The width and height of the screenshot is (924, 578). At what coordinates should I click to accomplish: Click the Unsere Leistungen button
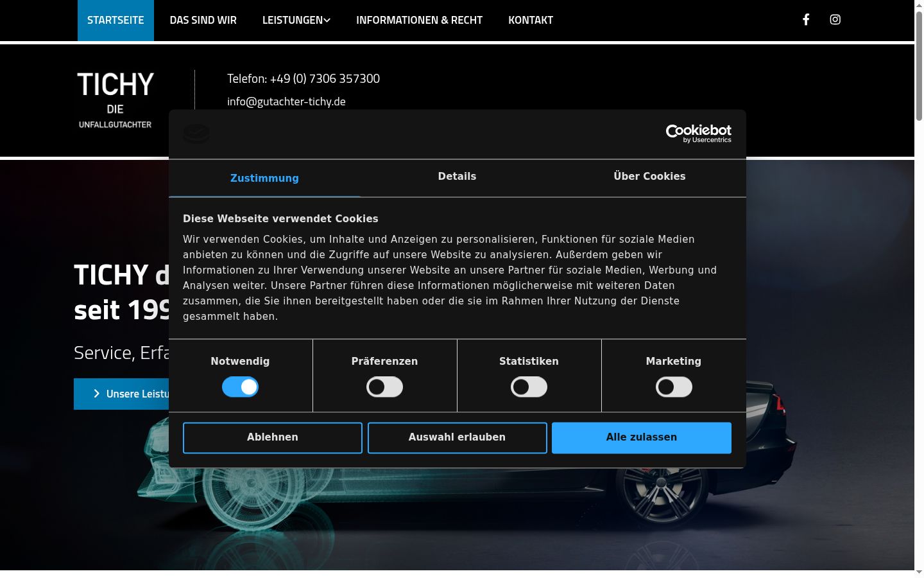[x=121, y=394]
